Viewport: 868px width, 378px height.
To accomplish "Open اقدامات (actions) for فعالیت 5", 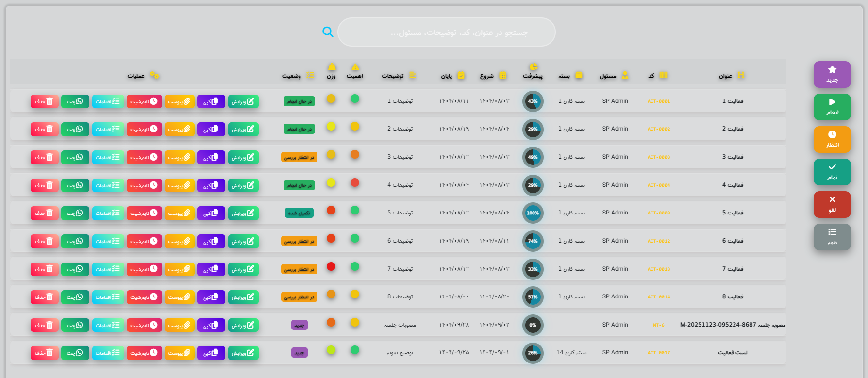I will pyautogui.click(x=108, y=213).
